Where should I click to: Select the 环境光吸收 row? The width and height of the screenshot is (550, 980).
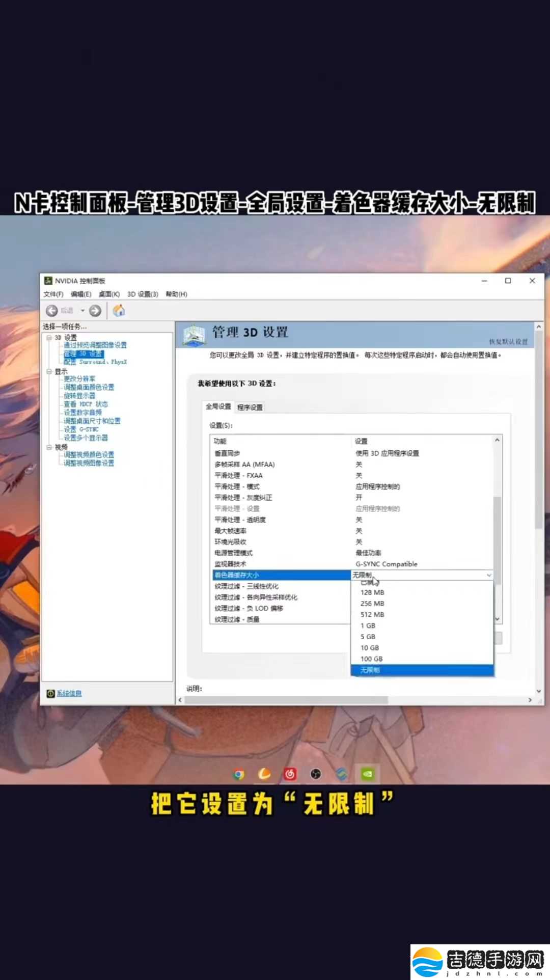(x=351, y=542)
